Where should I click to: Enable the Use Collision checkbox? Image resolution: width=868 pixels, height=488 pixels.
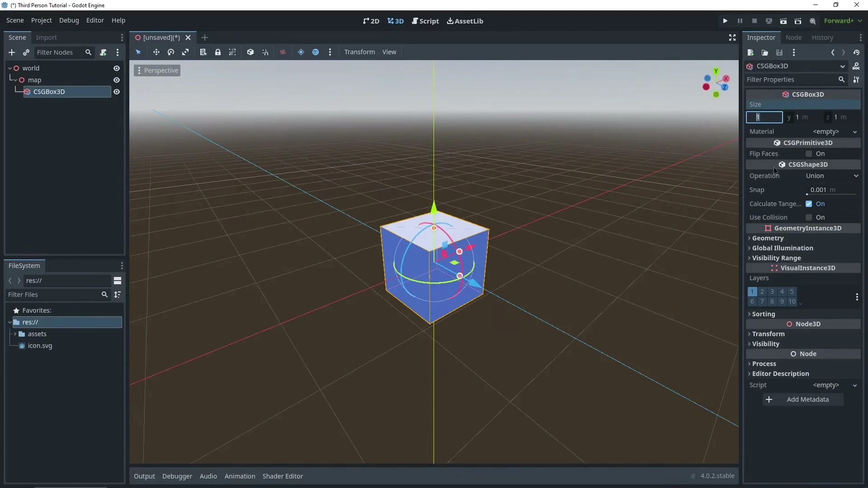coord(809,217)
